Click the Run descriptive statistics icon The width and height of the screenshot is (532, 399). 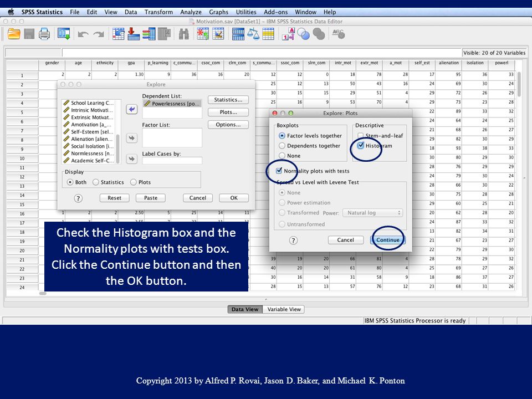[x=164, y=34]
